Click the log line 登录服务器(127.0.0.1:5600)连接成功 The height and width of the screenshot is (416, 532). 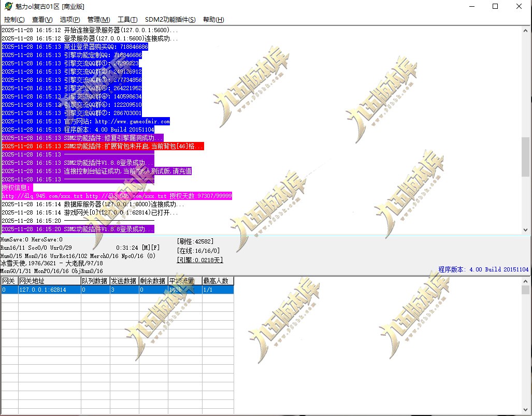(90, 38)
